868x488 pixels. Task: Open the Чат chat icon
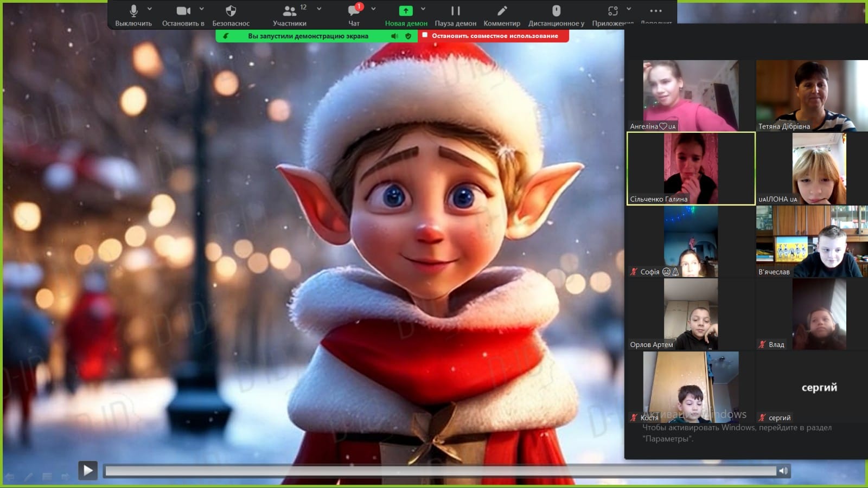(x=354, y=10)
